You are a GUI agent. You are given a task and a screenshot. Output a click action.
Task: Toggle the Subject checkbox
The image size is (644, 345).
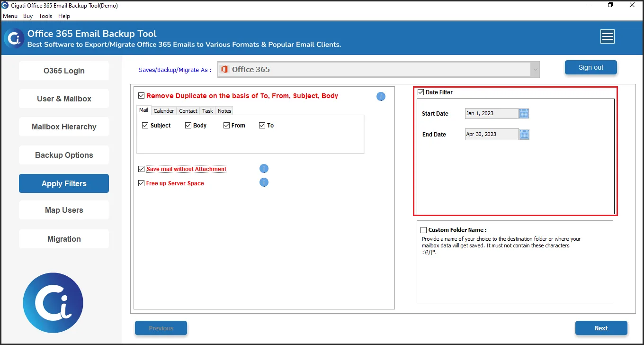click(x=145, y=126)
